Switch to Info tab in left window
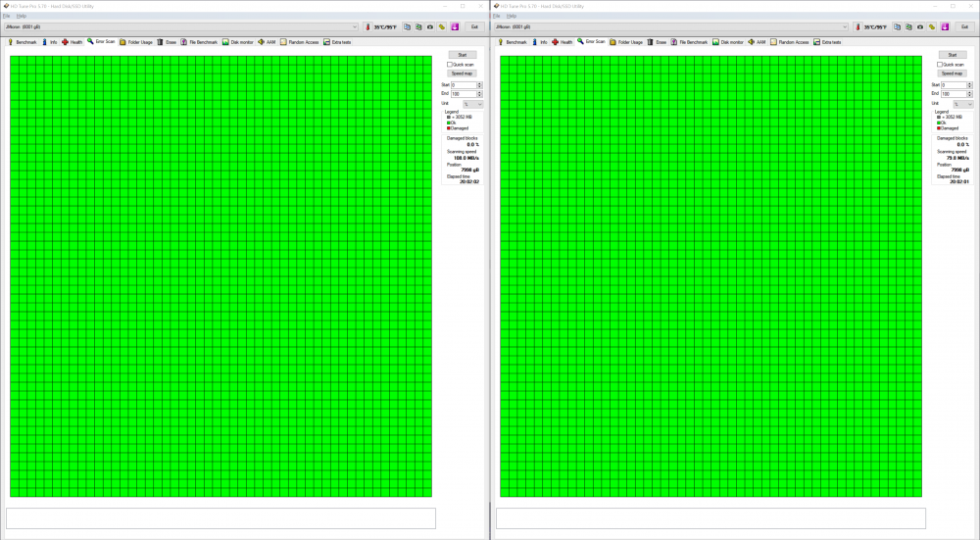980x540 pixels. click(x=49, y=42)
